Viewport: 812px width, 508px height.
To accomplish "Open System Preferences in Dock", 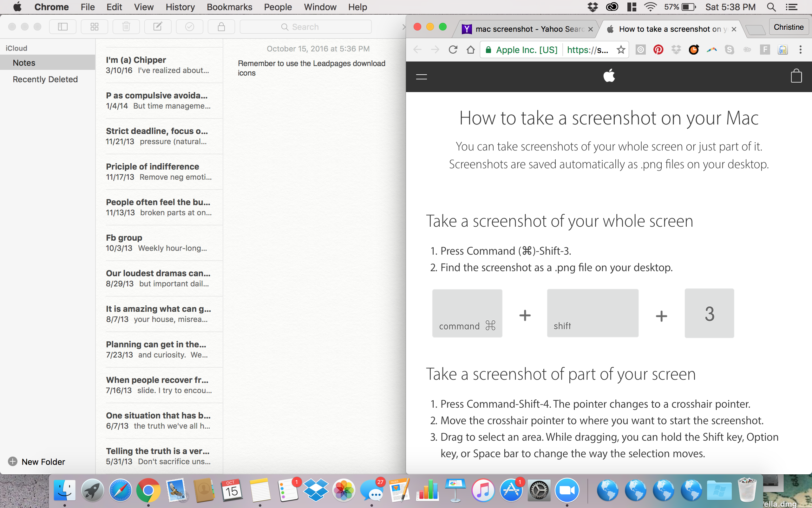I will (539, 490).
